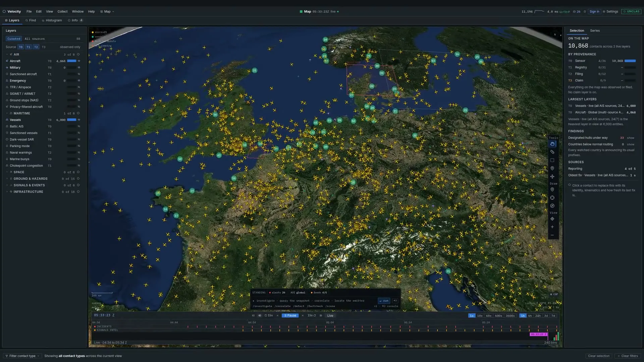Zoom out with the minus icon
Image resolution: width=644 pixels, height=362 pixels.
pos(552,235)
